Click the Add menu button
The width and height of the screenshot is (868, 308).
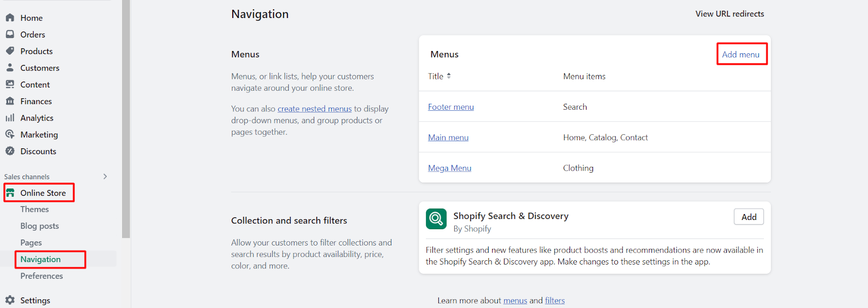click(x=741, y=54)
